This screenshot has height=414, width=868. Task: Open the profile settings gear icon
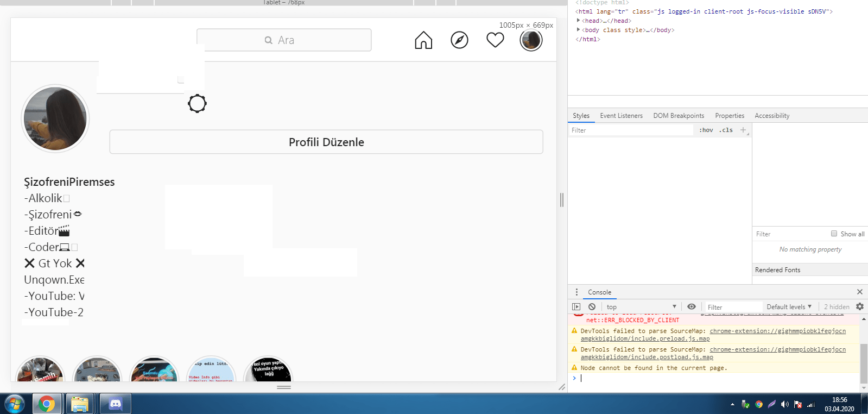point(197,103)
